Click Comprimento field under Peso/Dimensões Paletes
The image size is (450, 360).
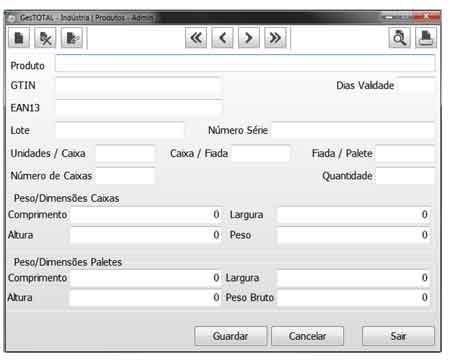pos(146,278)
